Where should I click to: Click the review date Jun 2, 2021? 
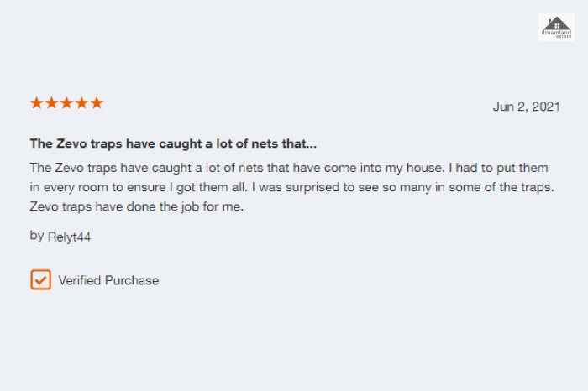click(x=526, y=107)
